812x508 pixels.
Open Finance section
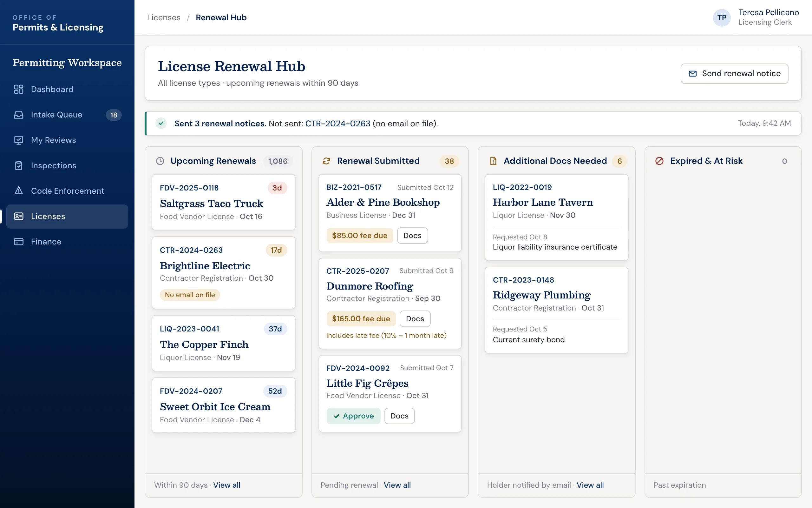(x=67, y=242)
